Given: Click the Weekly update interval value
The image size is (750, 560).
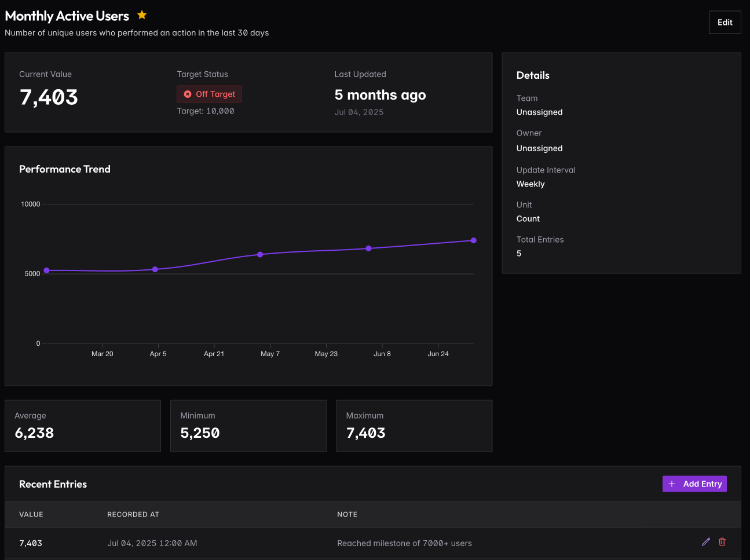Looking at the screenshot, I should click(x=531, y=184).
